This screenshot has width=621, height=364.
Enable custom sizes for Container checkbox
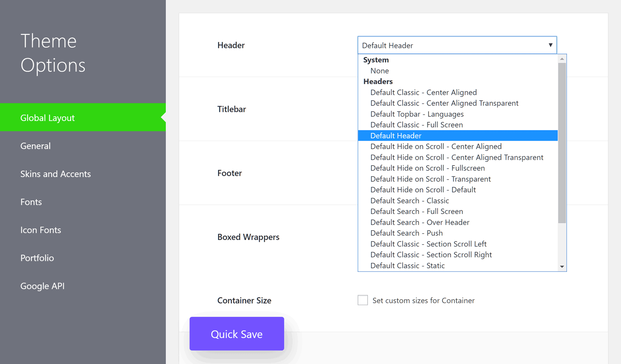pyautogui.click(x=363, y=300)
